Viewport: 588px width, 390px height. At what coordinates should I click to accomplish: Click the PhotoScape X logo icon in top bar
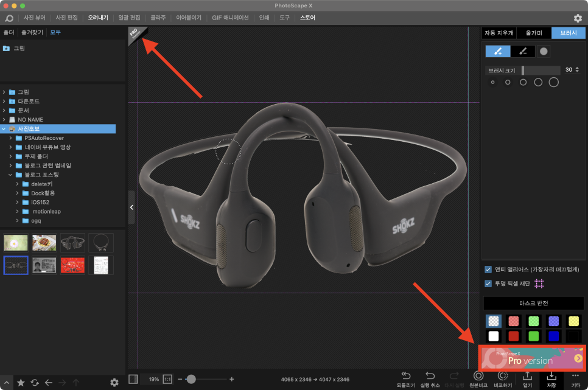pyautogui.click(x=9, y=18)
